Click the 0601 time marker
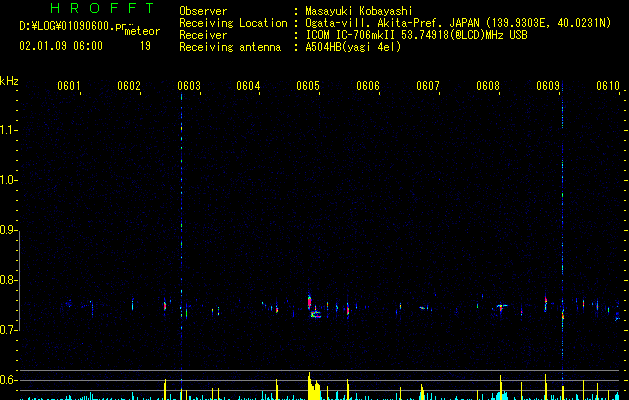This screenshot has height=400, width=629. (x=69, y=86)
